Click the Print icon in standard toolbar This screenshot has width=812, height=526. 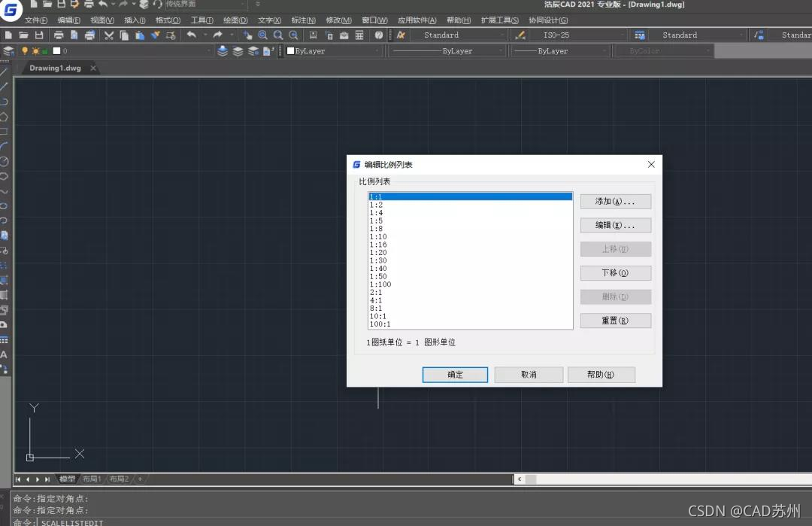59,35
